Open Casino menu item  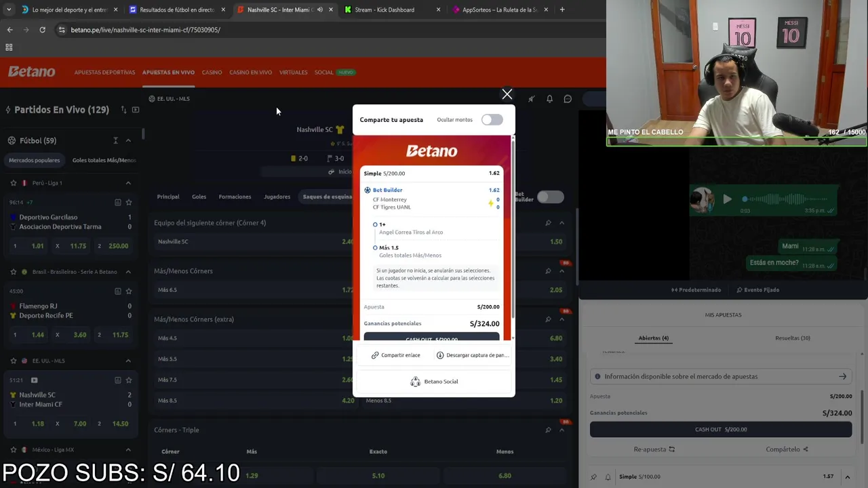[212, 73]
